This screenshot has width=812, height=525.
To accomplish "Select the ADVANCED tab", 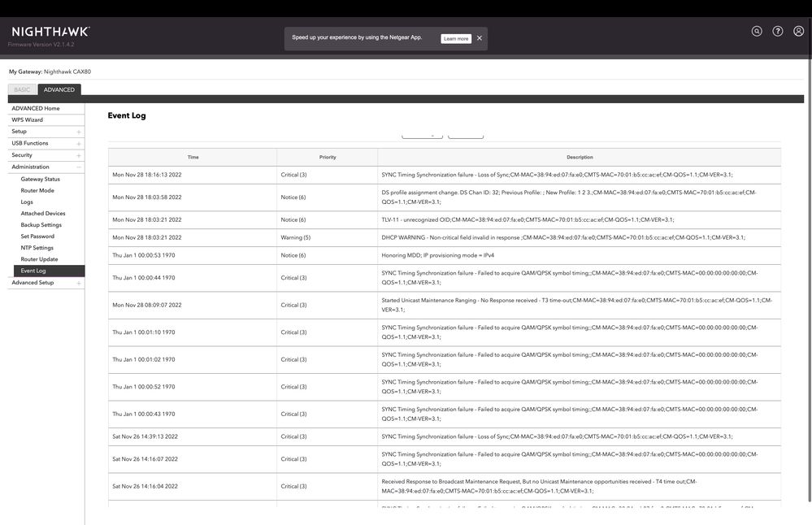I will [x=59, y=89].
